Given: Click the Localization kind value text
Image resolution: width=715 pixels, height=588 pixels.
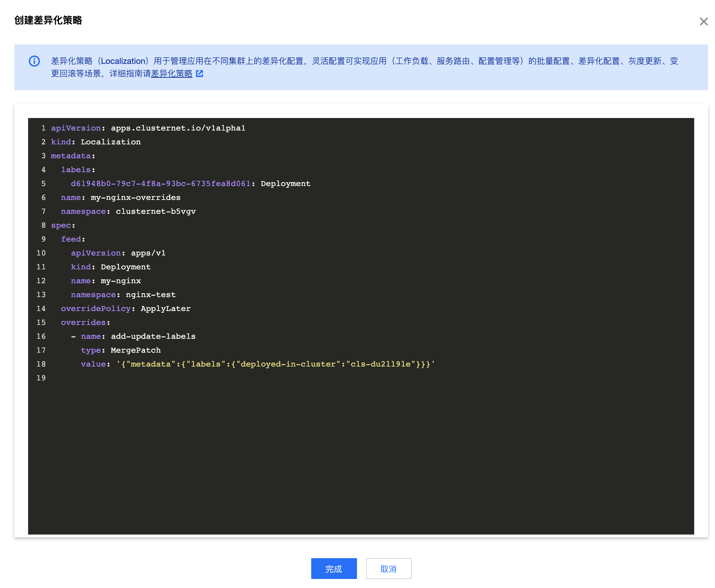Looking at the screenshot, I should pyautogui.click(x=110, y=142).
